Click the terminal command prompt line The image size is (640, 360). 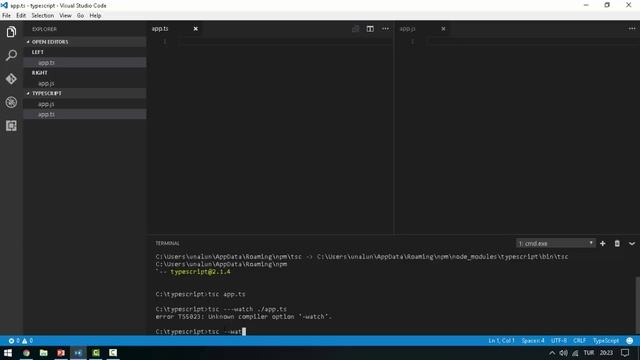tap(200, 331)
